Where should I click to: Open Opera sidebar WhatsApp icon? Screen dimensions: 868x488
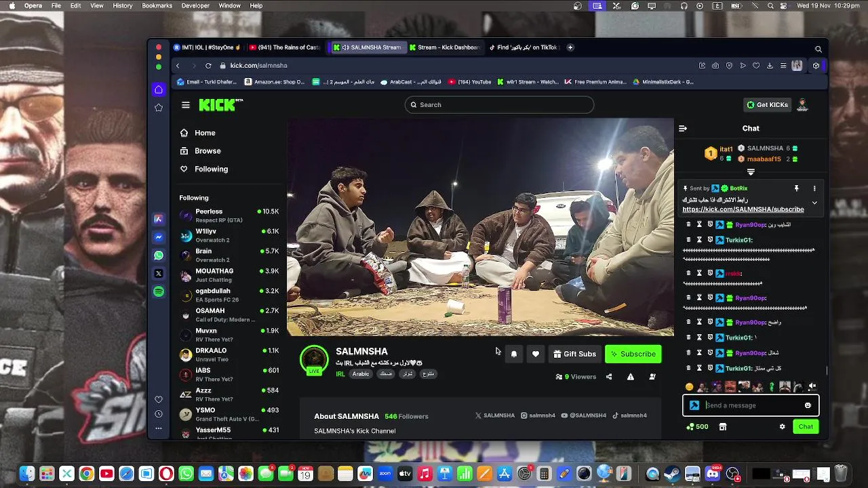159,256
